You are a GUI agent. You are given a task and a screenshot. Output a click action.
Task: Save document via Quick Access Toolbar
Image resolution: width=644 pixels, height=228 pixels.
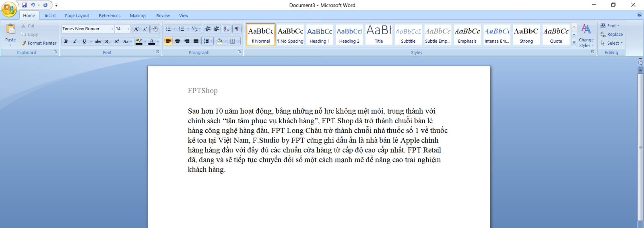click(x=24, y=5)
